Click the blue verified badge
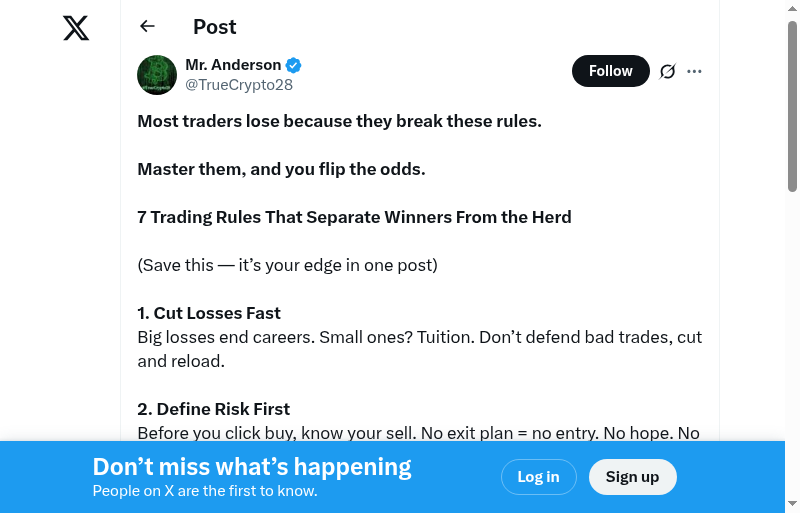This screenshot has width=800, height=513. pyautogui.click(x=294, y=65)
